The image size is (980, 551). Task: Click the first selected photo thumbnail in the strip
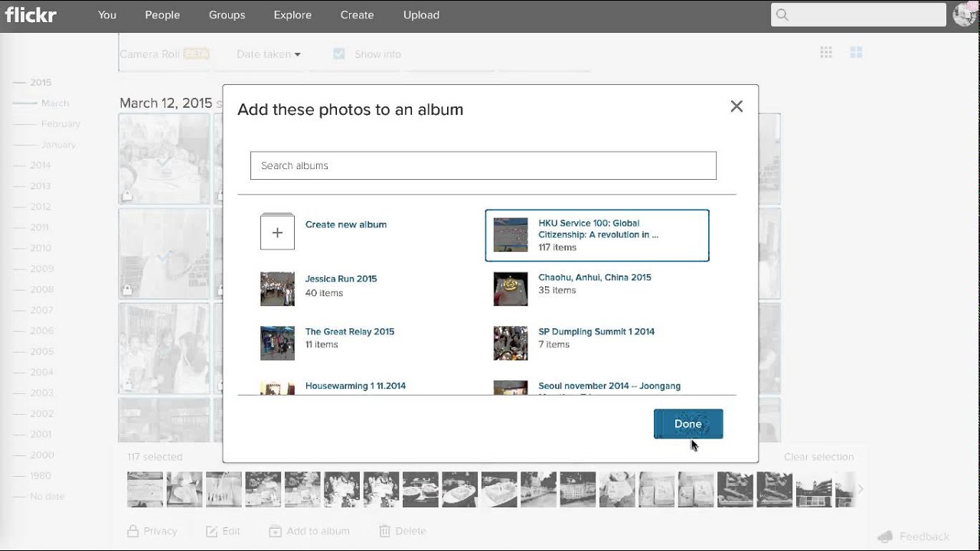145,489
